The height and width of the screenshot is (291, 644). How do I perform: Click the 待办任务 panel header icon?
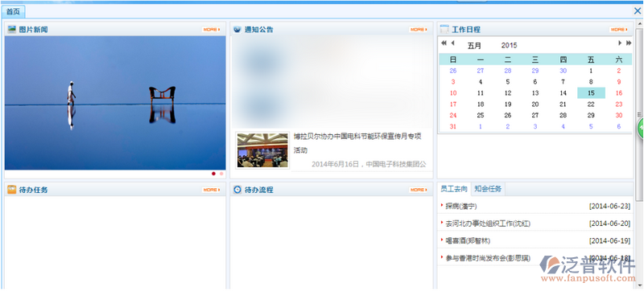click(x=12, y=190)
